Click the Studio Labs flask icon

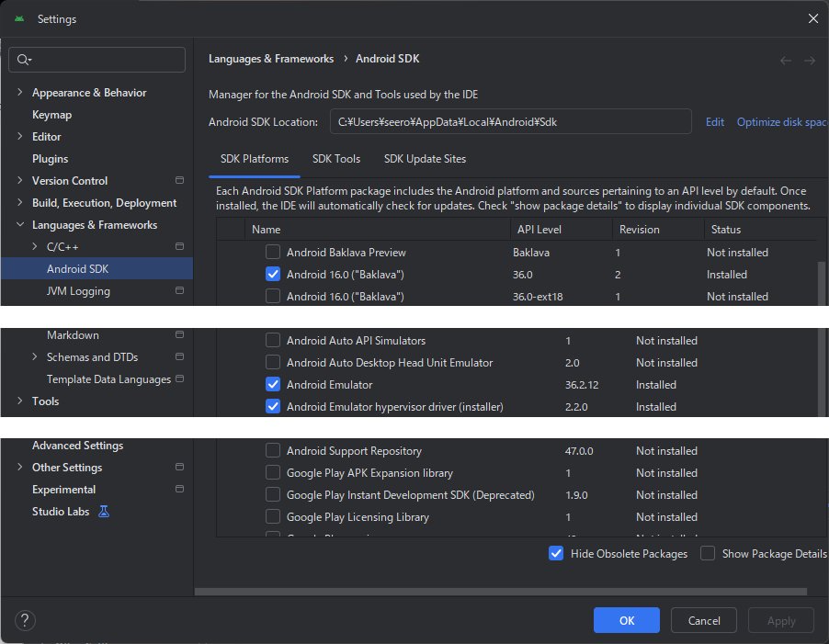[x=104, y=512]
